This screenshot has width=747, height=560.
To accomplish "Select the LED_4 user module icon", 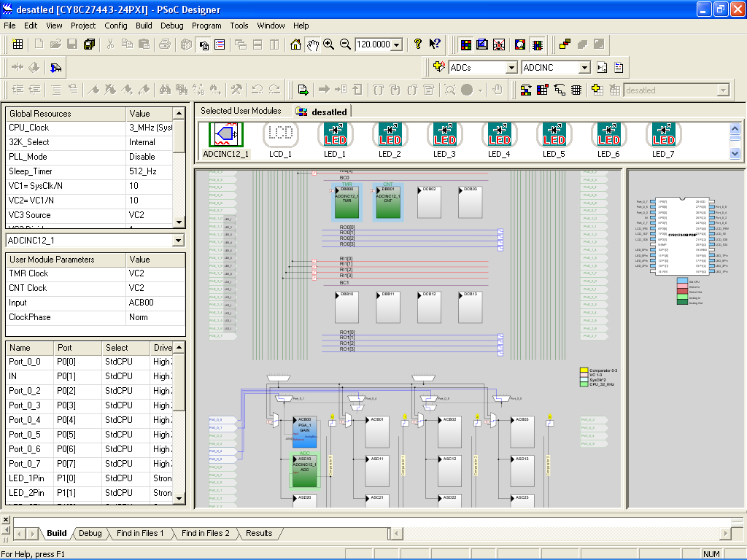I will tap(499, 141).
